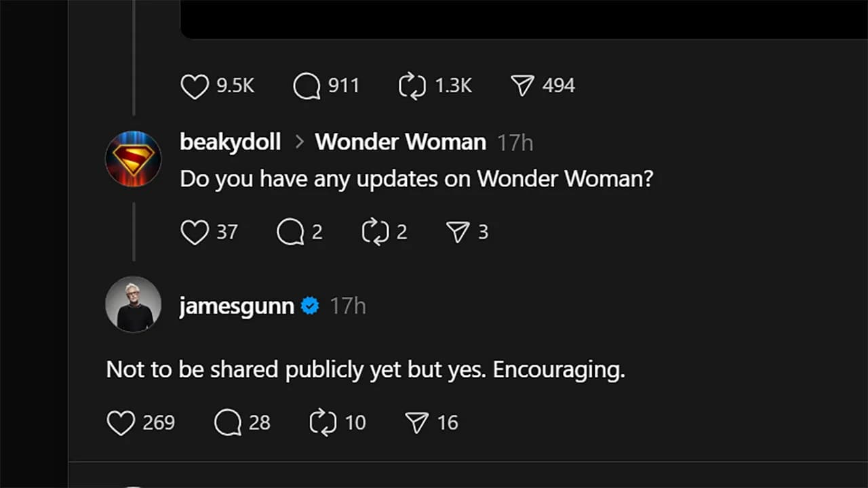Open beakydoll's profile via username
This screenshot has width=868, height=488.
[x=231, y=142]
